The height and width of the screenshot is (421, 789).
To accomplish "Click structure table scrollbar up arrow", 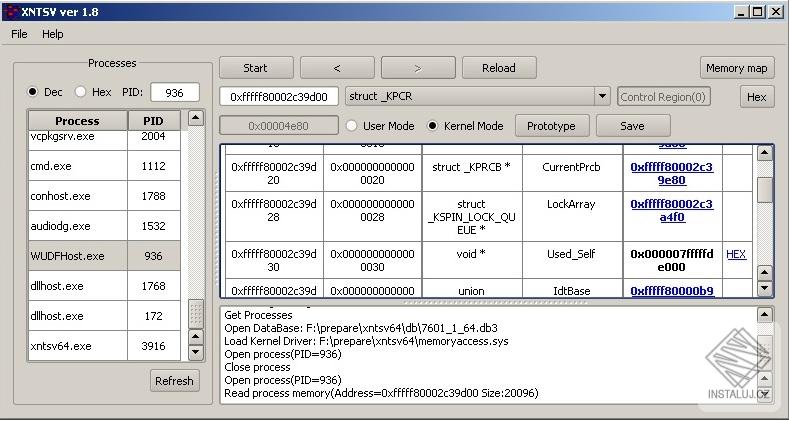I will [764, 153].
